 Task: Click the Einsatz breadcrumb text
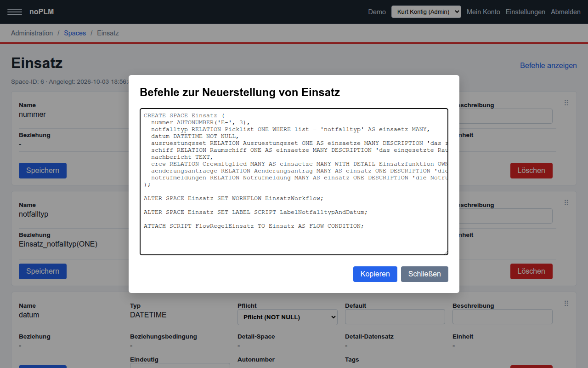coord(108,33)
